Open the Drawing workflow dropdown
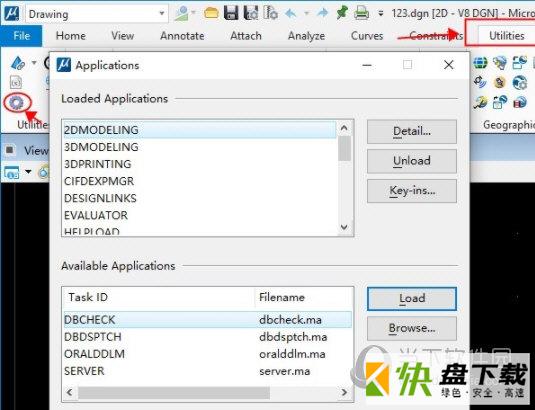This screenshot has height=410, width=535. coord(161,14)
